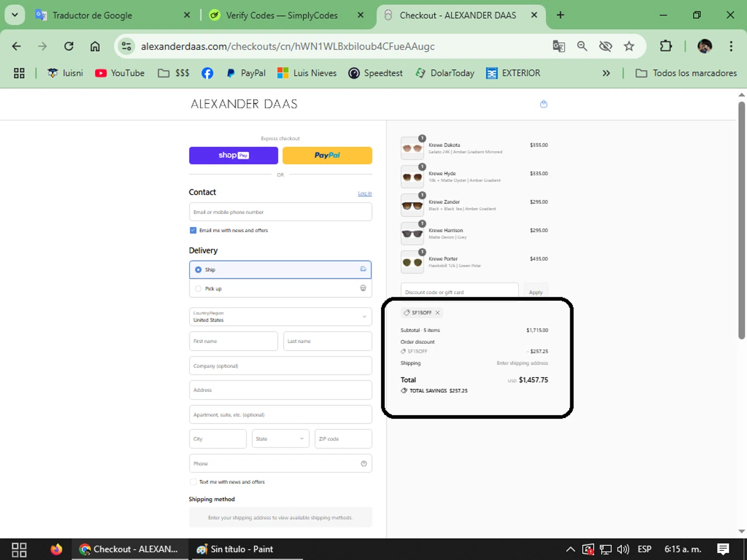
Task: Open Firefox from the taskbar
Action: coord(56,549)
